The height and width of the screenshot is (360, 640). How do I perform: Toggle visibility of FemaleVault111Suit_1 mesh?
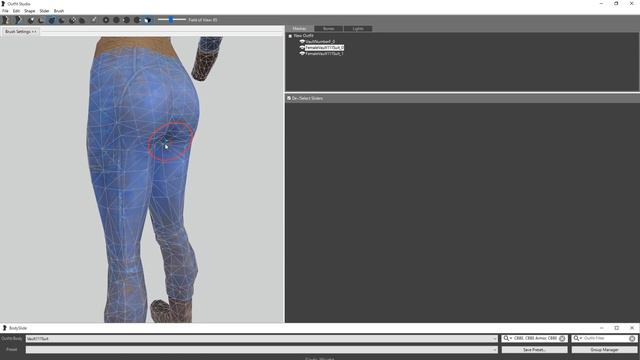point(302,53)
